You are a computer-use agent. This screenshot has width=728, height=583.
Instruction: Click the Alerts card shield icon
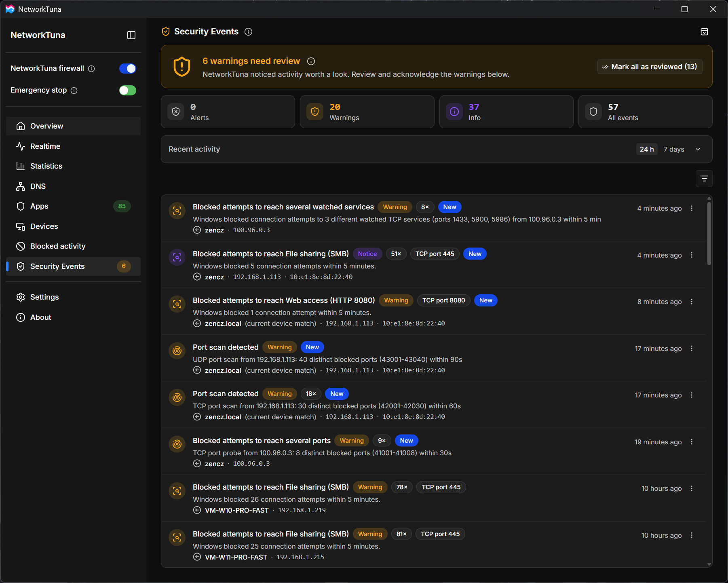[x=176, y=112]
